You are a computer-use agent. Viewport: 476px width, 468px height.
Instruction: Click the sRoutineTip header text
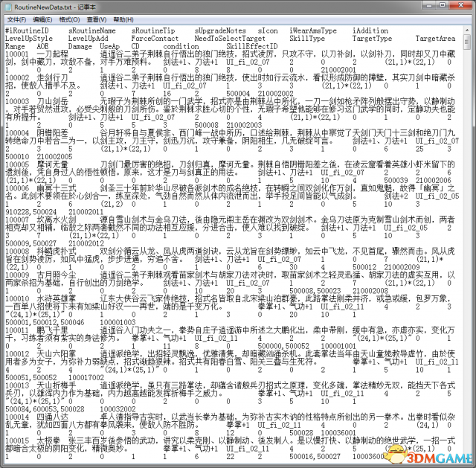point(153,31)
